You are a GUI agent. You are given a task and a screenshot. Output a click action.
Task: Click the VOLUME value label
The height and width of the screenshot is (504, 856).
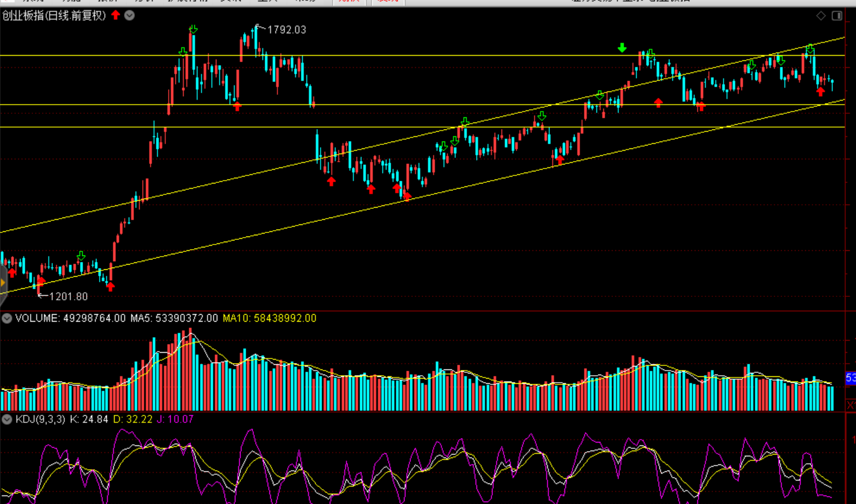70,318
